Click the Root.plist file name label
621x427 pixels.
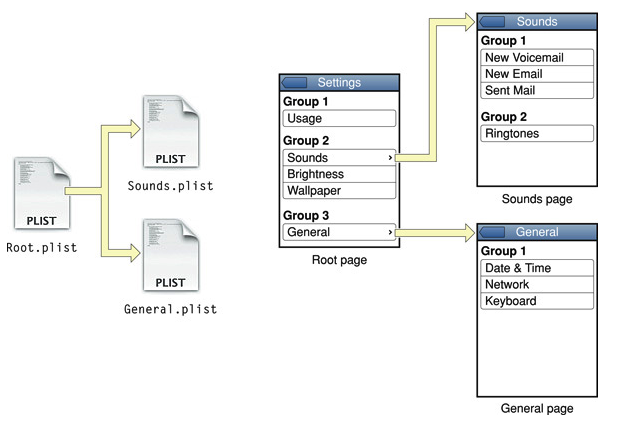point(42,248)
